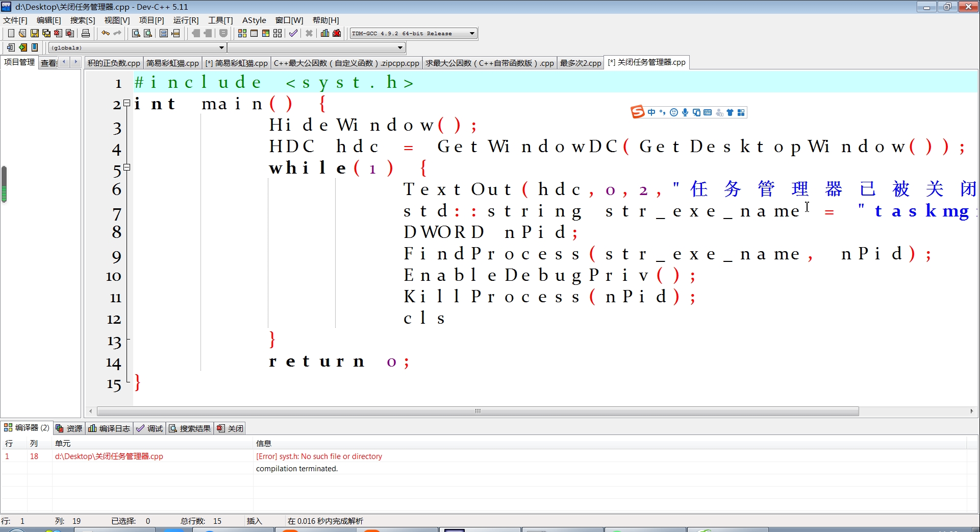Switch to the 积的正负数.cpp tab
Image resolution: width=980 pixels, height=532 pixels.
(x=114, y=63)
